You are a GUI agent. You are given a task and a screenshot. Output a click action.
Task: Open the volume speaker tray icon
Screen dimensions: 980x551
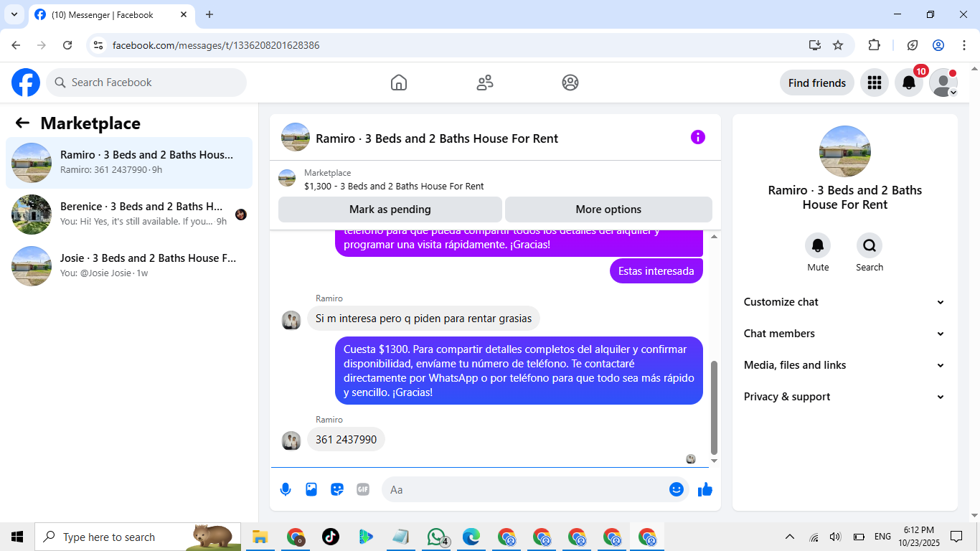tap(835, 537)
